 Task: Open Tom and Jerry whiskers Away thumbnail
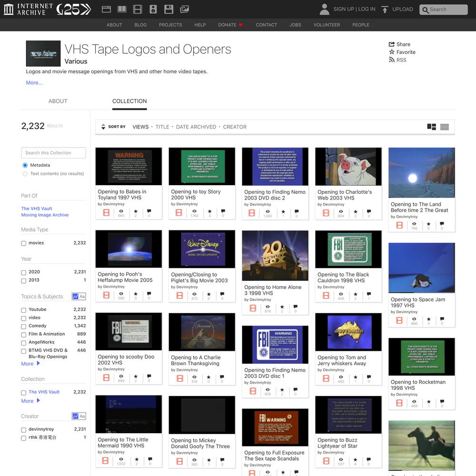pos(348,332)
